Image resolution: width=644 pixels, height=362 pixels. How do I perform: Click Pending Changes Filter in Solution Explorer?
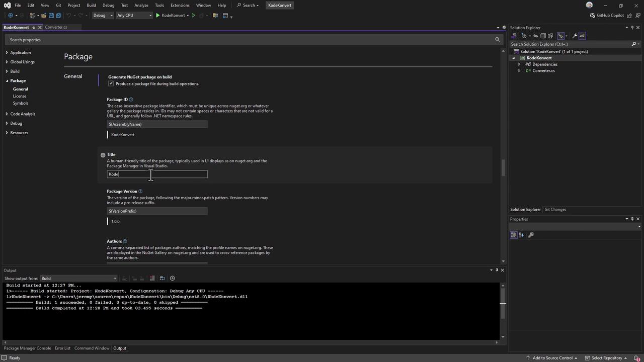pos(525,36)
